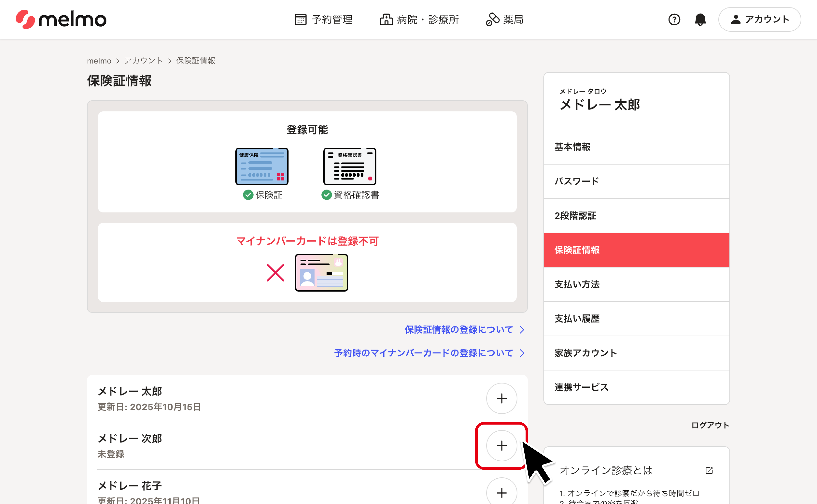Image resolution: width=817 pixels, height=504 pixels.
Task: Select 基本情報 in the sidebar
Action: 572,147
